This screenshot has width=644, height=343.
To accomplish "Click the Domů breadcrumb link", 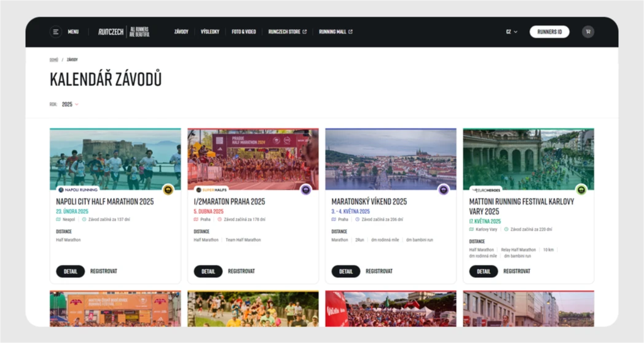I will [x=54, y=60].
